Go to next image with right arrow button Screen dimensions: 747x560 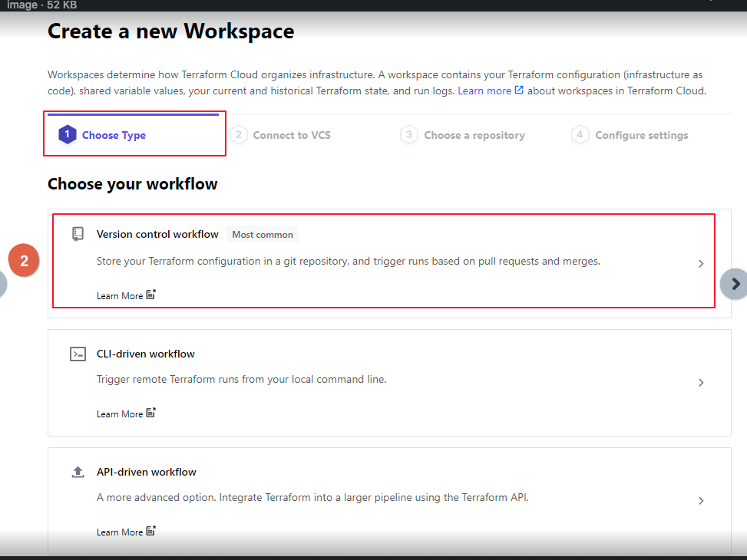(x=735, y=284)
